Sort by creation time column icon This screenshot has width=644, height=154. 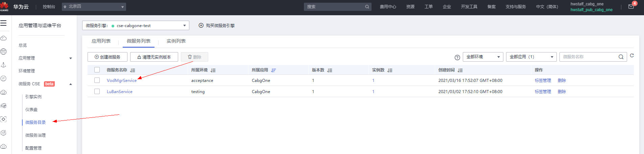pyautogui.click(x=460, y=70)
